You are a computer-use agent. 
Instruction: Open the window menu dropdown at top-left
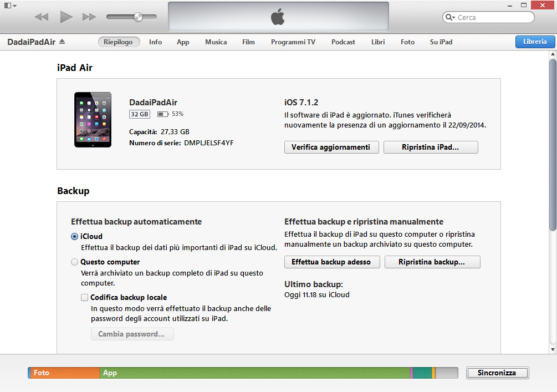(x=10, y=6)
